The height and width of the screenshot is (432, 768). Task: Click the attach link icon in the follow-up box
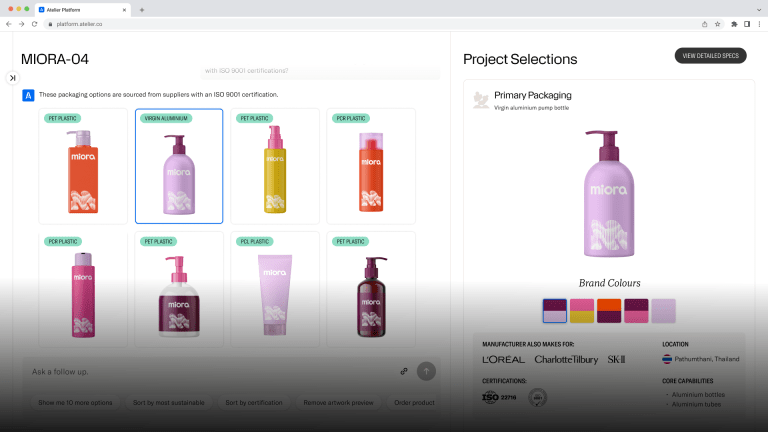[x=404, y=371]
